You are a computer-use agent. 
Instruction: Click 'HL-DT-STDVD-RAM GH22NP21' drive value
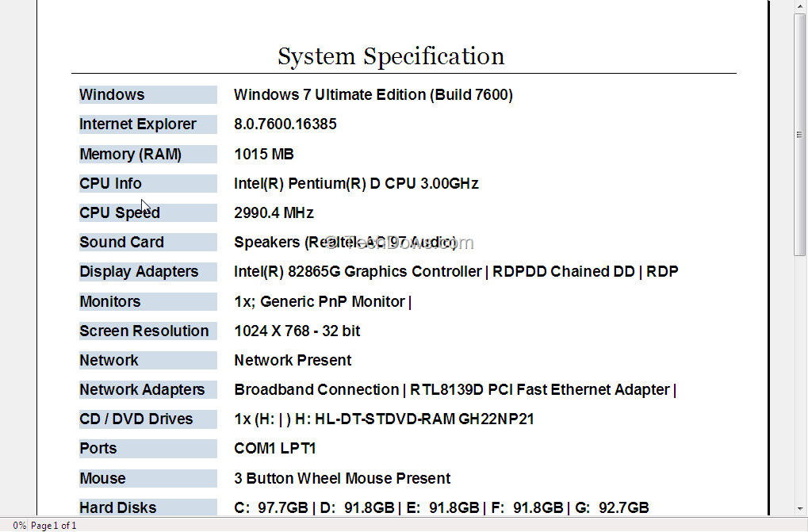(x=424, y=419)
